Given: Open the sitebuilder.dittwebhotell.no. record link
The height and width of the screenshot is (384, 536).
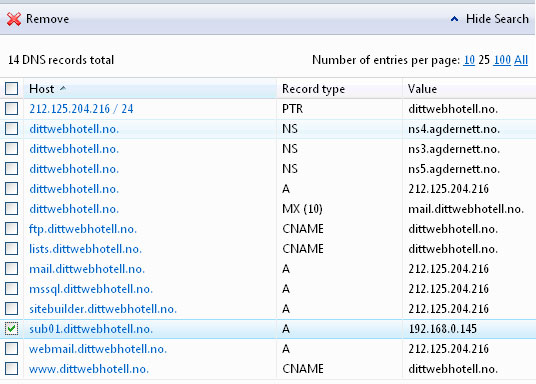Looking at the screenshot, I should pos(103,309).
